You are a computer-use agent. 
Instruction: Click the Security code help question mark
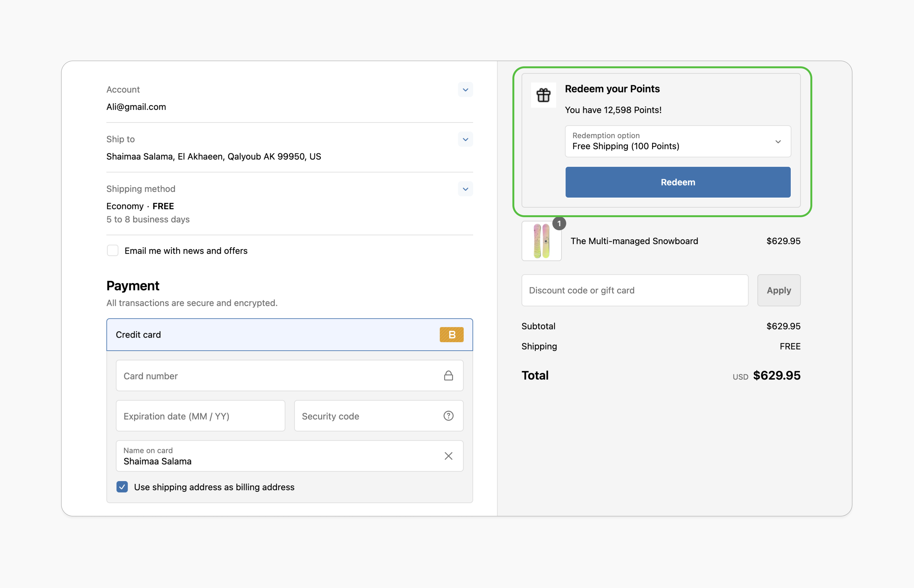(448, 416)
